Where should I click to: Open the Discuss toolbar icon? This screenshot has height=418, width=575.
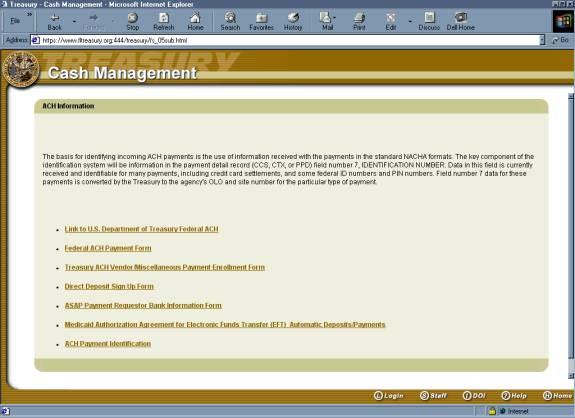pos(429,22)
